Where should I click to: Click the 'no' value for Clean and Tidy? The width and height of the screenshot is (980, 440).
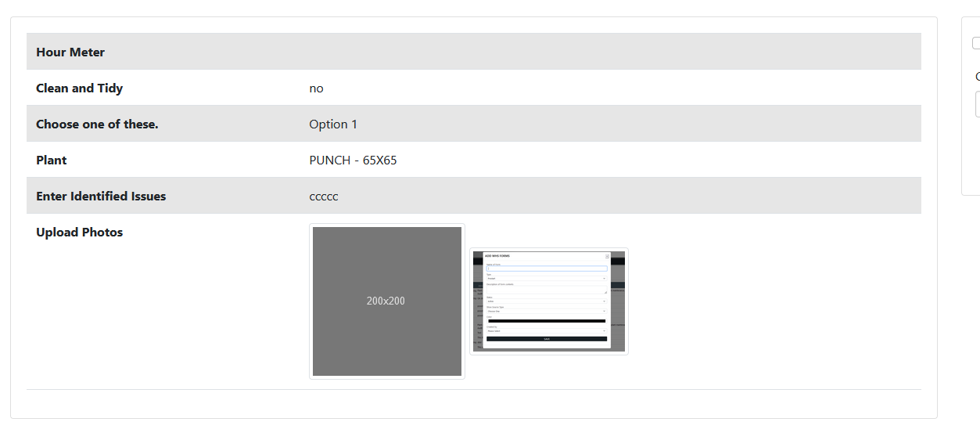[316, 88]
